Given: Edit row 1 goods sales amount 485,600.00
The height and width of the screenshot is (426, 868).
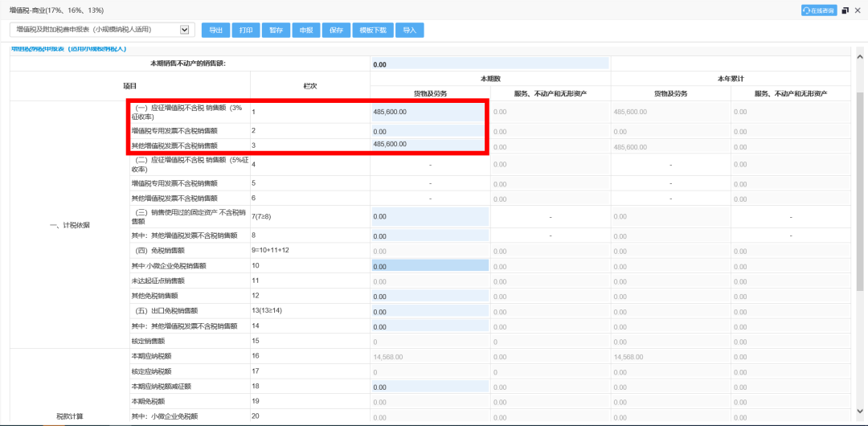Looking at the screenshot, I should [429, 112].
